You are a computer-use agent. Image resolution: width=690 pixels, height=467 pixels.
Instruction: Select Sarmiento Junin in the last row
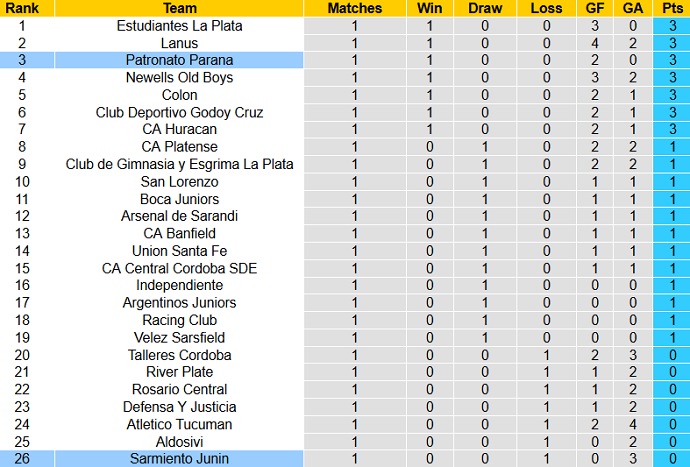(179, 458)
